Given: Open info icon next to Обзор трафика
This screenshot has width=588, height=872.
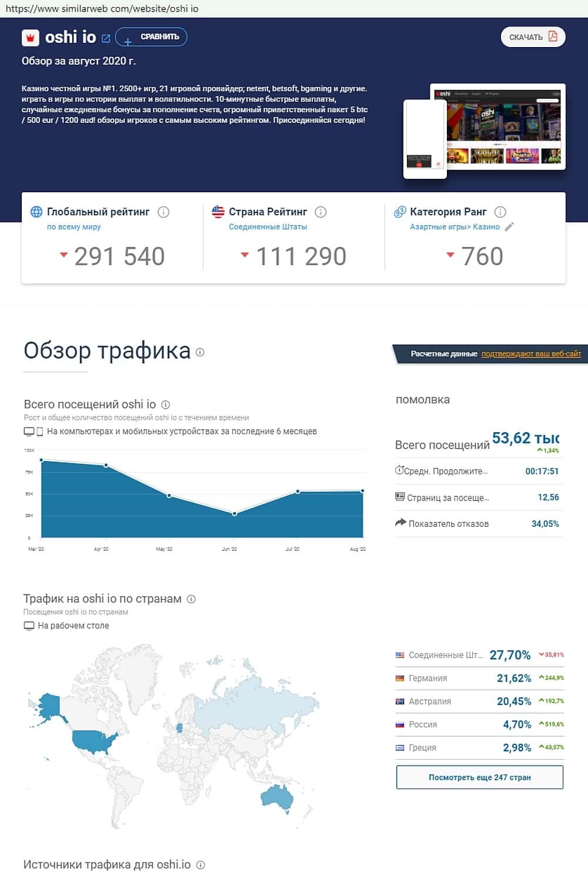Looking at the screenshot, I should point(200,352).
